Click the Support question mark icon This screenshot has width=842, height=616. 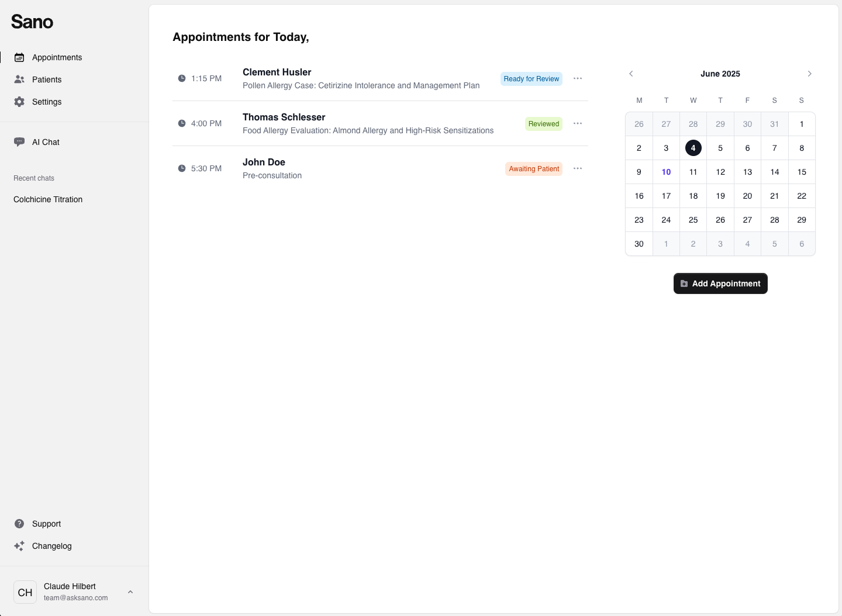(x=19, y=524)
